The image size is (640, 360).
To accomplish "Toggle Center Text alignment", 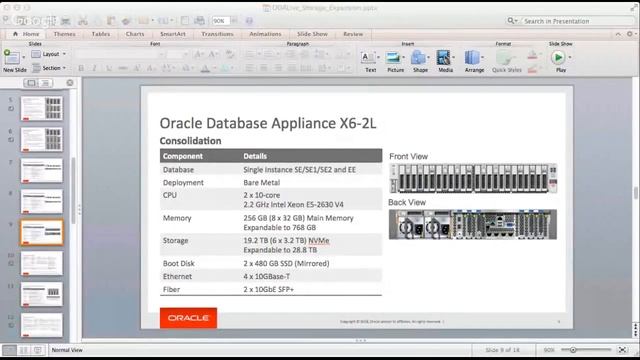I will point(264,68).
